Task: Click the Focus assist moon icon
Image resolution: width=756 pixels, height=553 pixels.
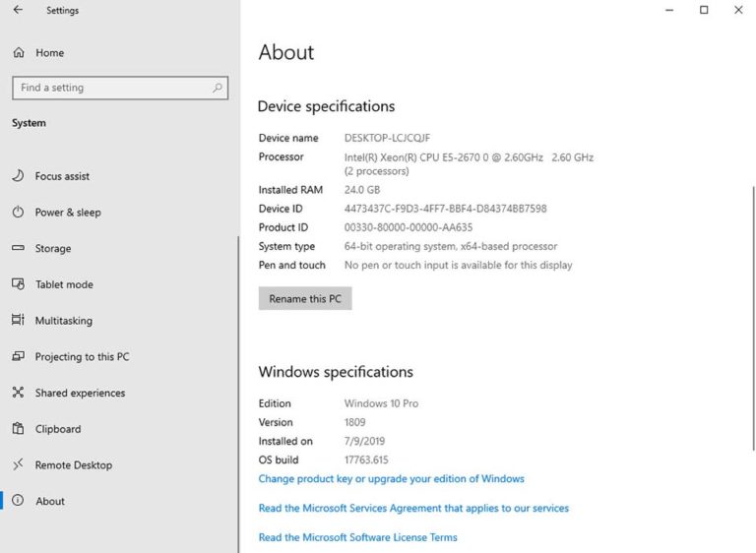Action: click(x=18, y=175)
